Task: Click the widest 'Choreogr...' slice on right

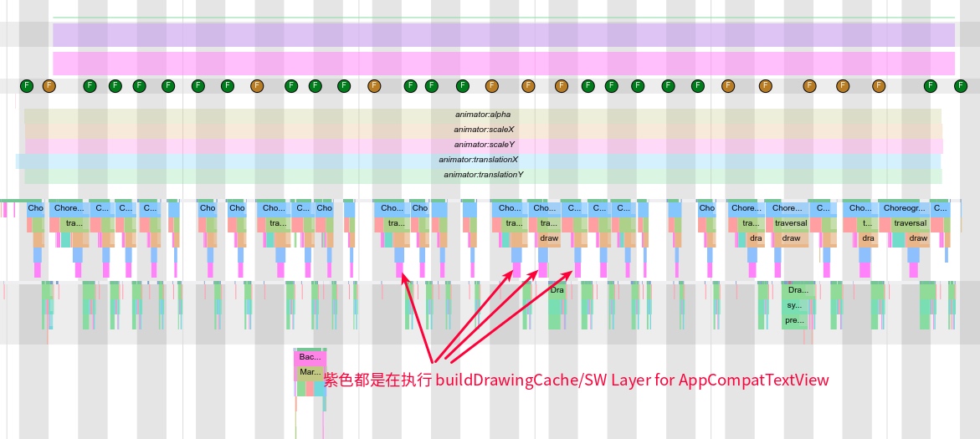Action: [x=903, y=208]
